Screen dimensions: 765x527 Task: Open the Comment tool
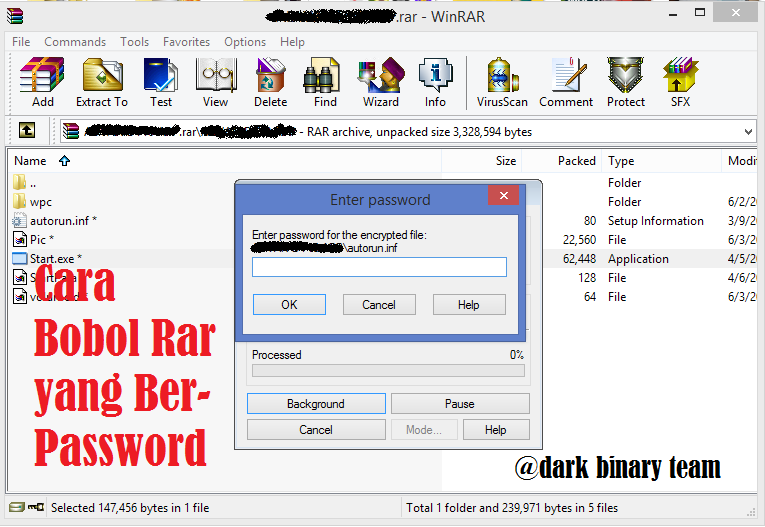(x=566, y=81)
